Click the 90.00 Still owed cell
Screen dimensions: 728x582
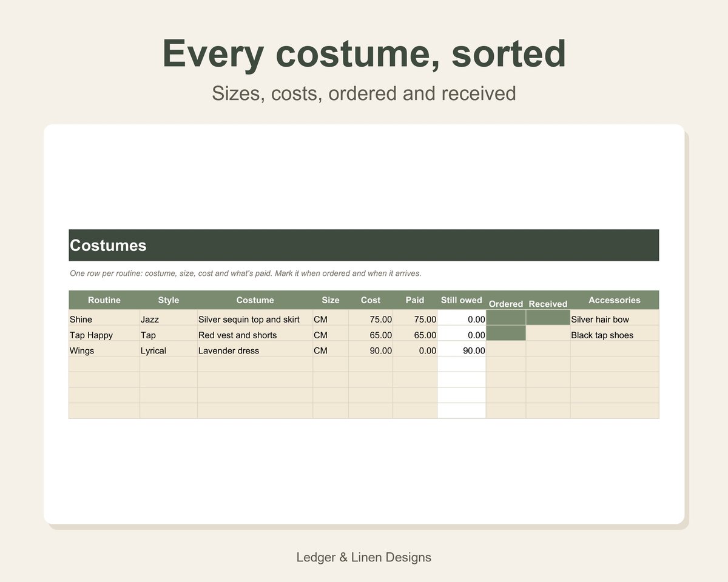click(462, 349)
